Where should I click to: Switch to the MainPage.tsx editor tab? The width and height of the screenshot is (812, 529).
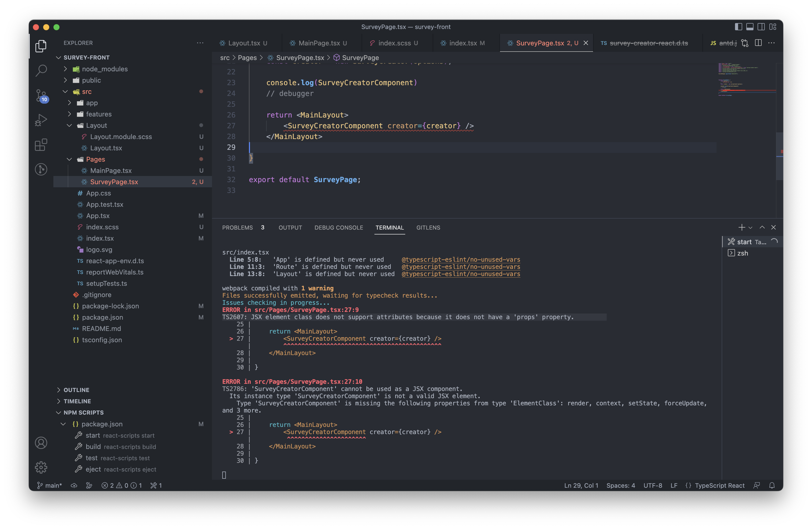coord(319,43)
